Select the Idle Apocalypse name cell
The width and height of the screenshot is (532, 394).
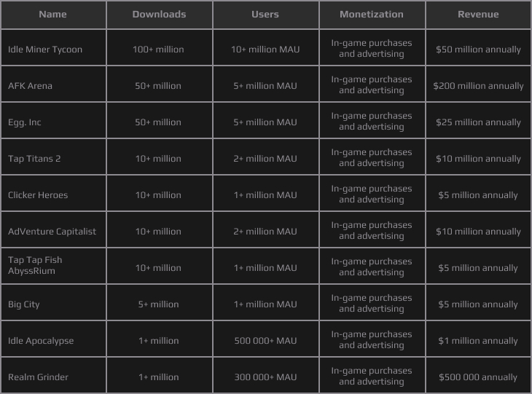tap(53, 339)
